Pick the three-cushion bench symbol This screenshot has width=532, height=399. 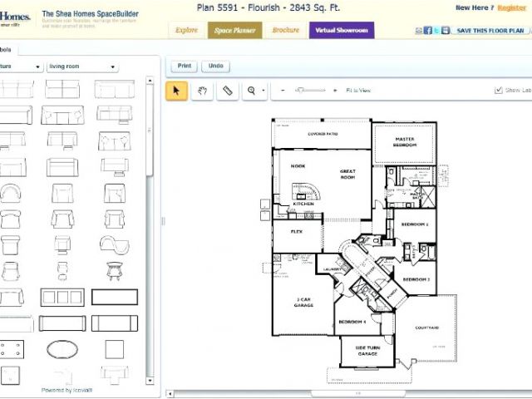click(62, 297)
